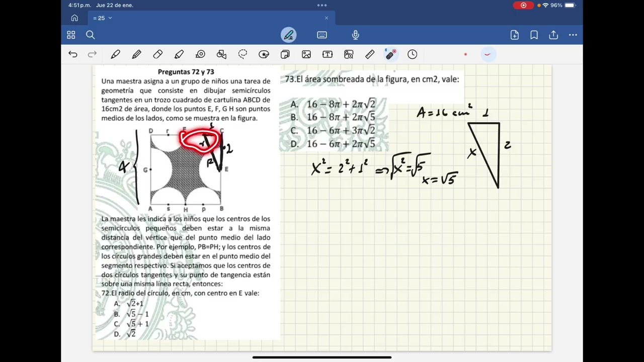Viewport: 644px width, 362px height.
Task: Tap the home indicator bar at bottom
Action: pyautogui.click(x=322, y=357)
